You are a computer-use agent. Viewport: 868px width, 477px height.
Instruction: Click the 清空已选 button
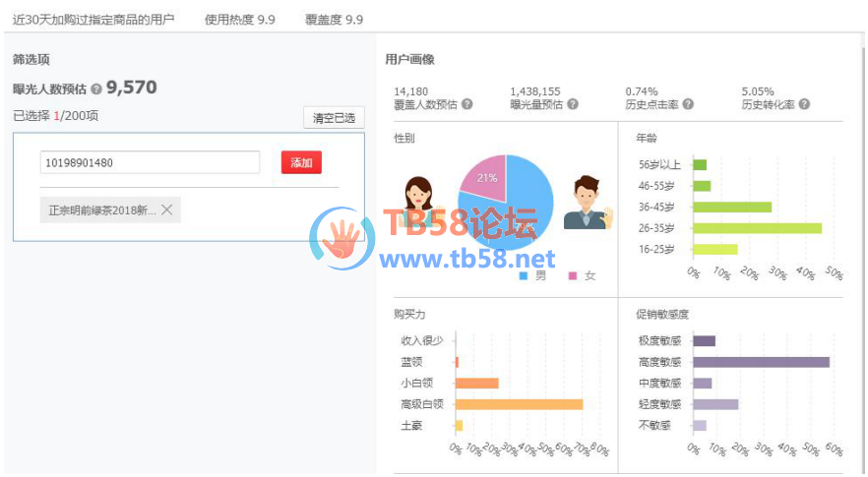pyautogui.click(x=334, y=118)
